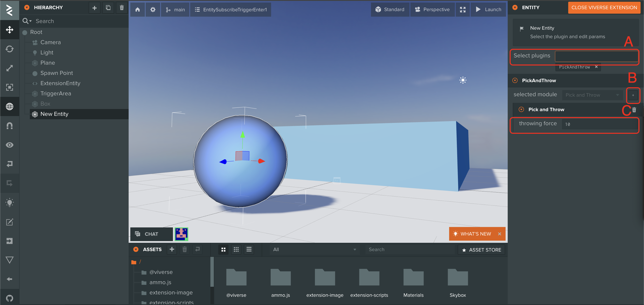Select the Translate gizmo tool
The height and width of the screenshot is (305, 644).
[x=10, y=30]
